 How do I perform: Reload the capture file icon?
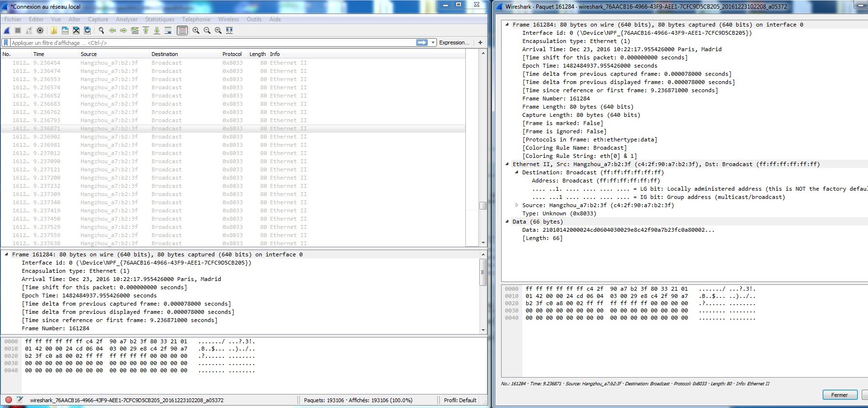(x=87, y=30)
